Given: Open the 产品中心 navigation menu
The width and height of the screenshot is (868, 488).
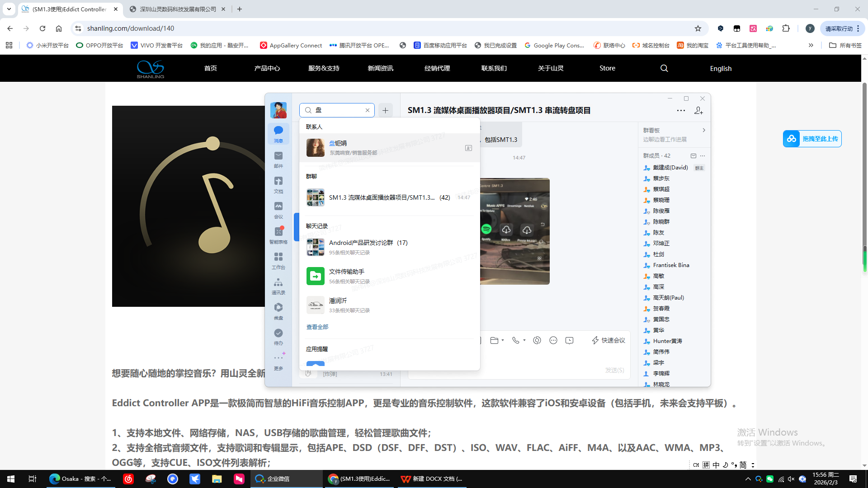Looking at the screenshot, I should coord(267,68).
